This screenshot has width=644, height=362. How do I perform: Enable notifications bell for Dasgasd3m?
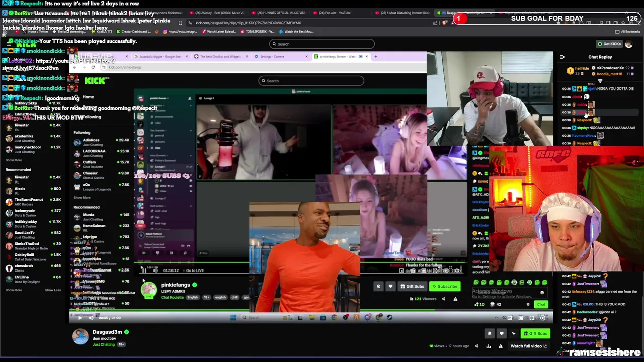pyautogui.click(x=489, y=333)
